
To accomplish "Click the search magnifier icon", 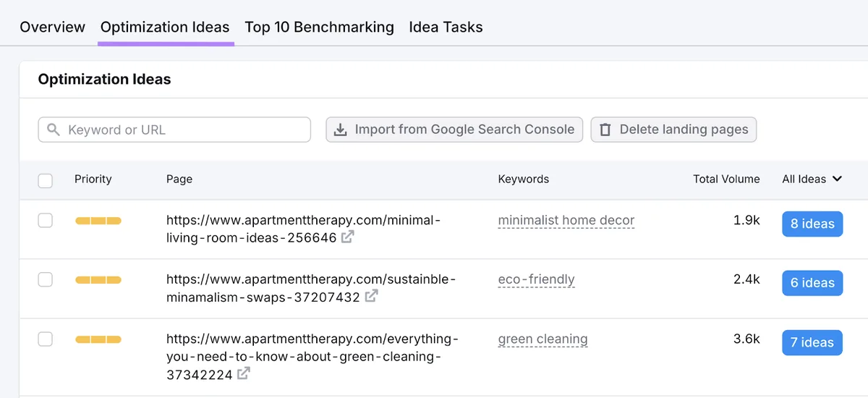I will pyautogui.click(x=53, y=130).
